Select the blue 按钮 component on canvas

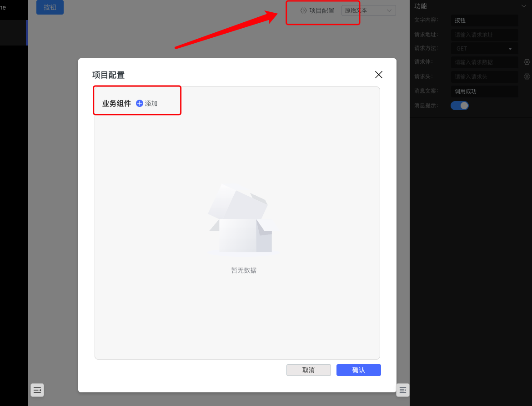(50, 7)
